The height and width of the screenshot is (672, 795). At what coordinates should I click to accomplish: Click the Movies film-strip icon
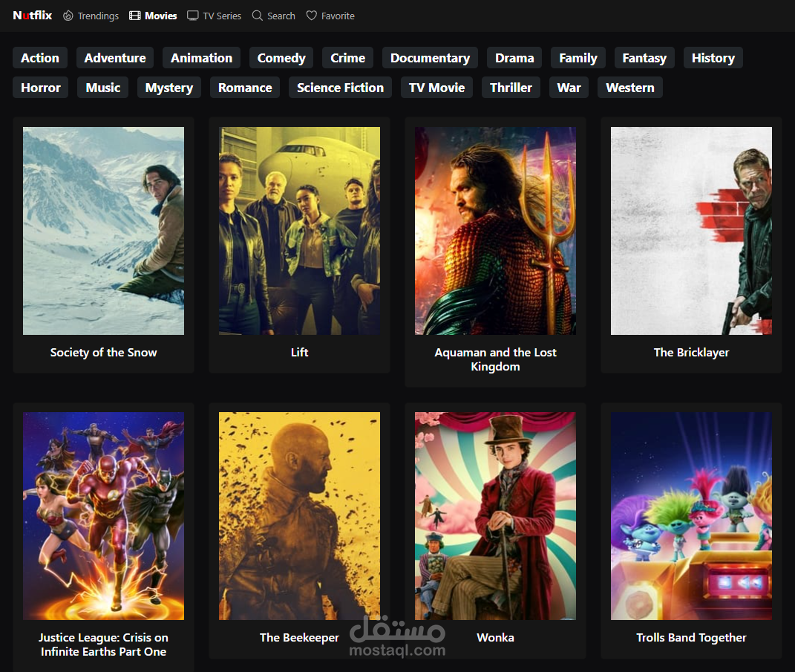[135, 16]
